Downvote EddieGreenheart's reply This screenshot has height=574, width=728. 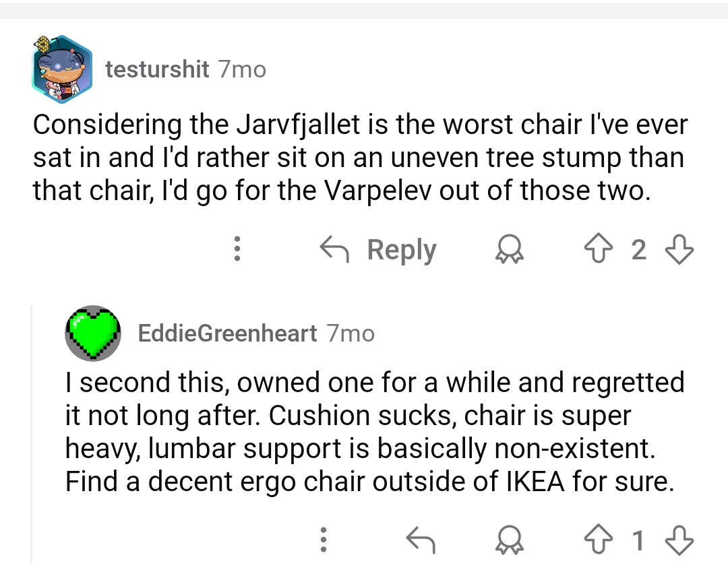pyautogui.click(x=679, y=539)
